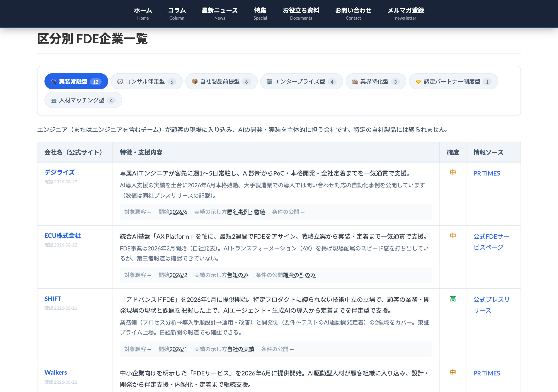Open 公式プレスリリース source for SHIFT
Image resolution: width=558 pixels, height=392 pixels.
[x=491, y=305]
